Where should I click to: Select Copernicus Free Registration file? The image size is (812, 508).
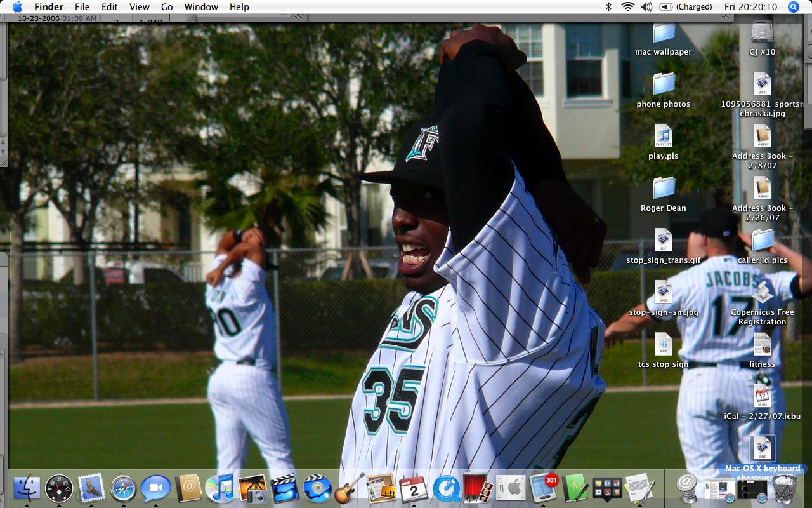pos(763,304)
